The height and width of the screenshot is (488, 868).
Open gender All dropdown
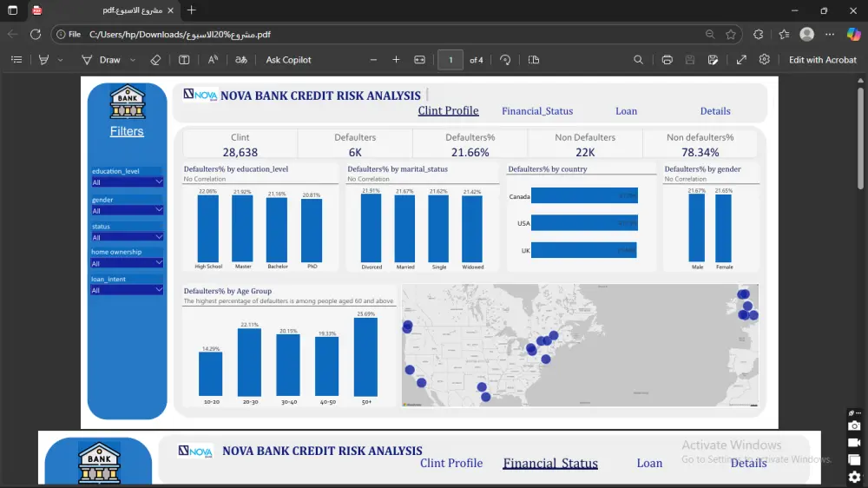[127, 210]
